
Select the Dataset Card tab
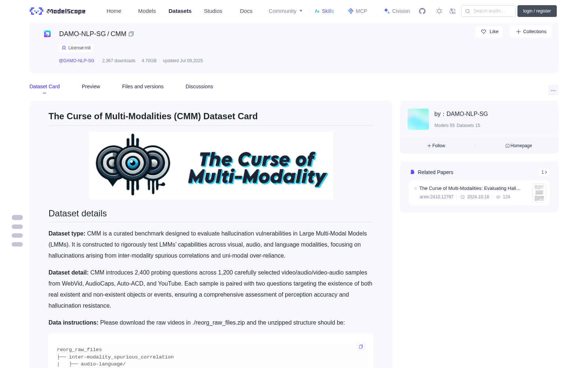(x=44, y=86)
